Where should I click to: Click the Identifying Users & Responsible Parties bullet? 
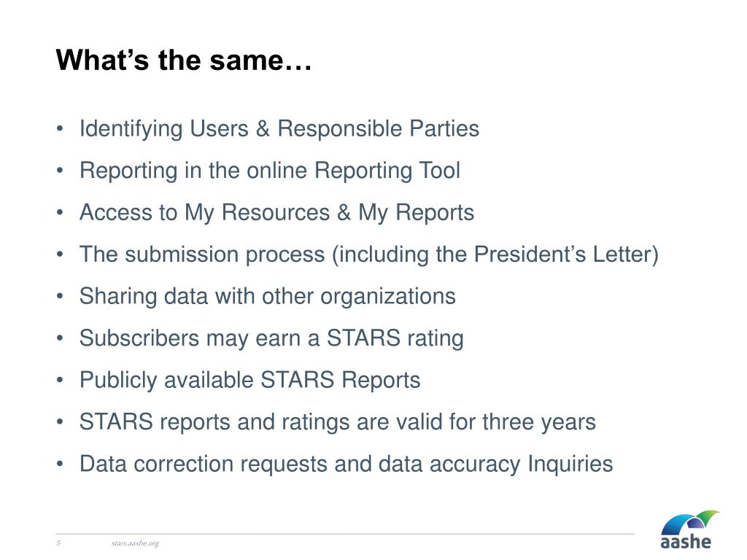click(x=279, y=128)
